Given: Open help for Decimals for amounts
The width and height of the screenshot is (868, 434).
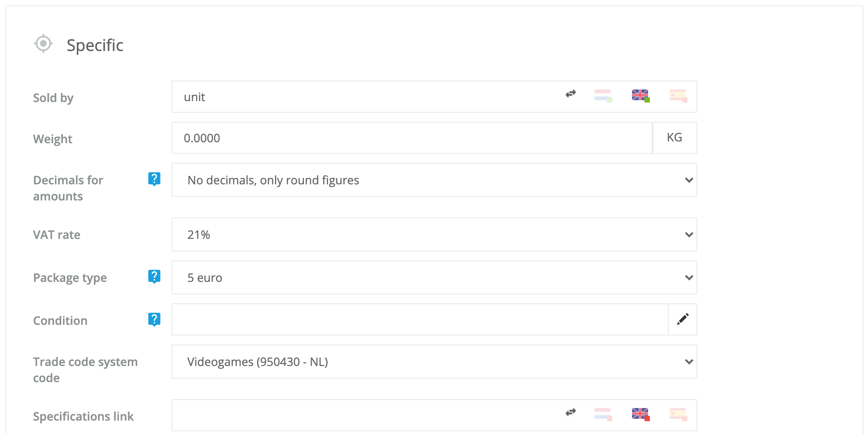Looking at the screenshot, I should (x=154, y=179).
